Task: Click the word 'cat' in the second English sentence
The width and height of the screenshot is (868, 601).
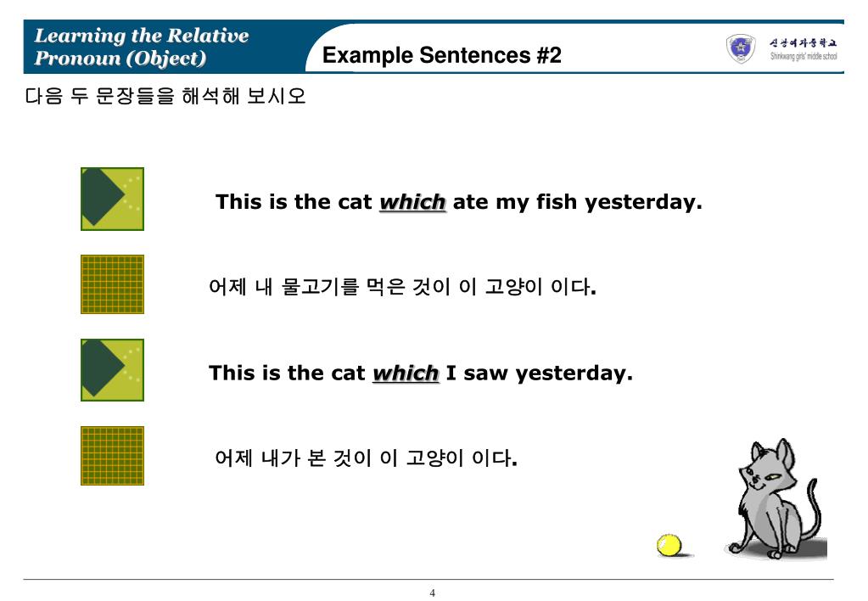Action: pyautogui.click(x=348, y=374)
